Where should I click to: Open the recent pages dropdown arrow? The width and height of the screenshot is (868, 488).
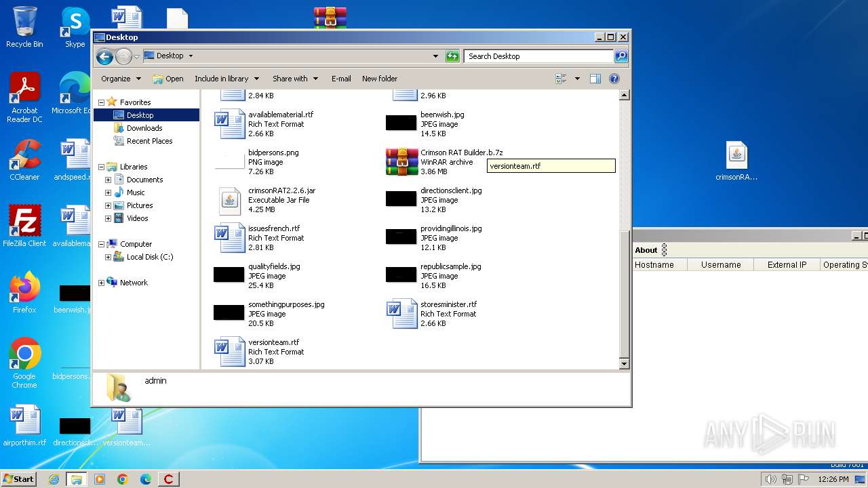click(x=136, y=56)
